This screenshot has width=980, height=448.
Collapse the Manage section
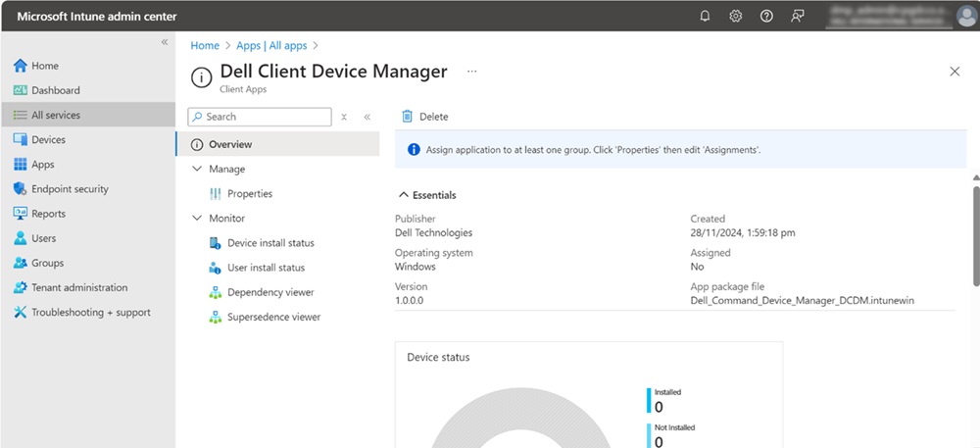[x=197, y=170]
